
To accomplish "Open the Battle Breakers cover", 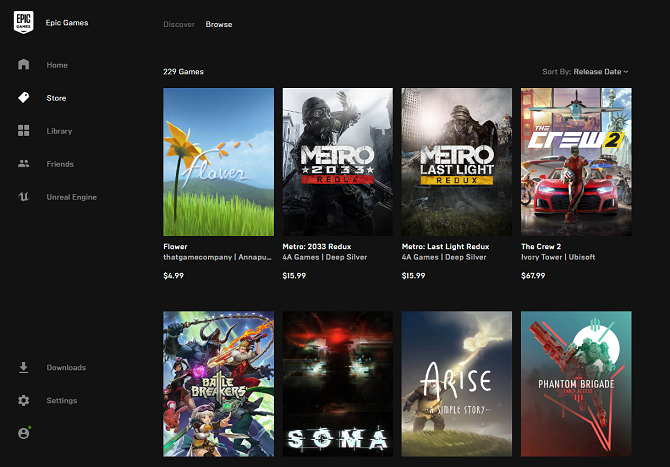I will [x=218, y=384].
